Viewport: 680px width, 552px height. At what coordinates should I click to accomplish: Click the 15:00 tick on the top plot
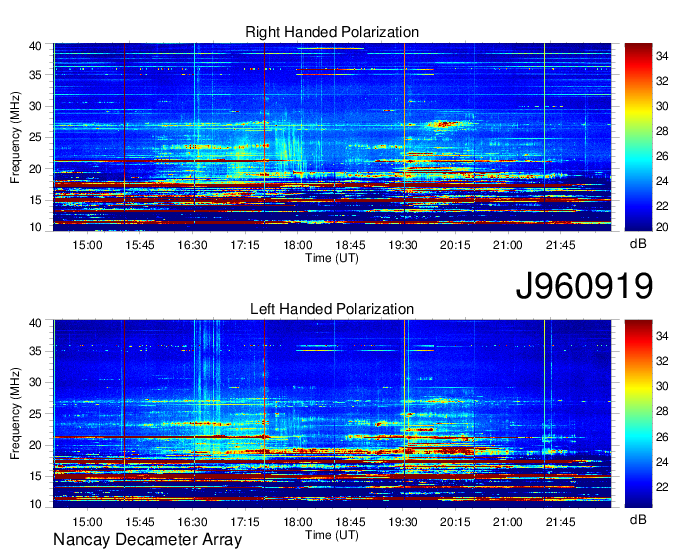point(87,245)
